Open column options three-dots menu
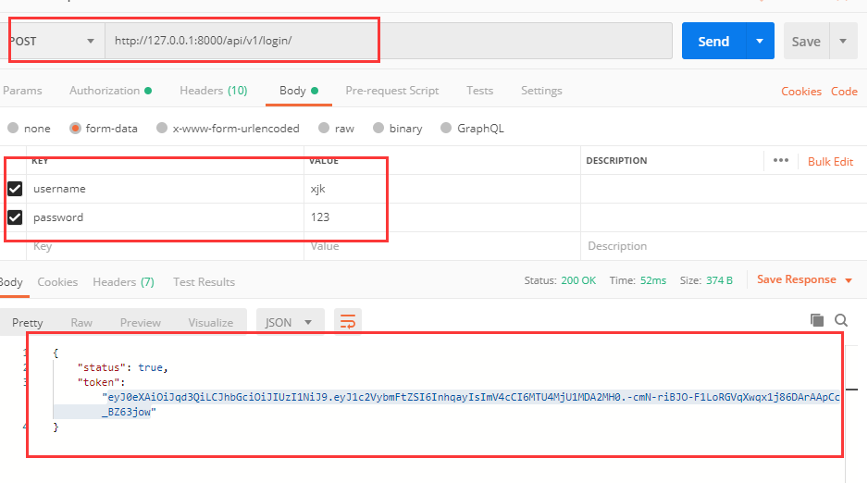Image resolution: width=868 pixels, height=483 pixels. 780,160
